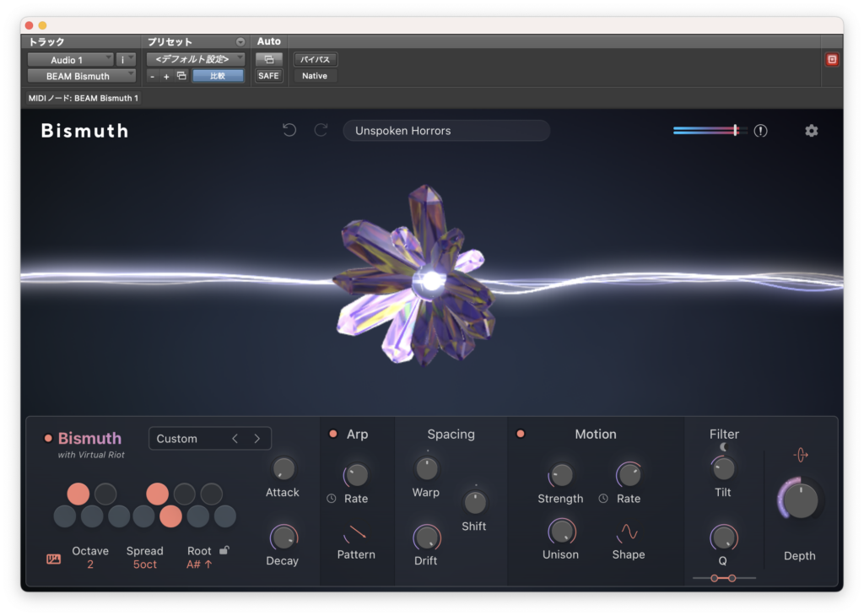Click the Motion Strength knob
Viewport: 864px width, 616px height.
click(x=561, y=474)
